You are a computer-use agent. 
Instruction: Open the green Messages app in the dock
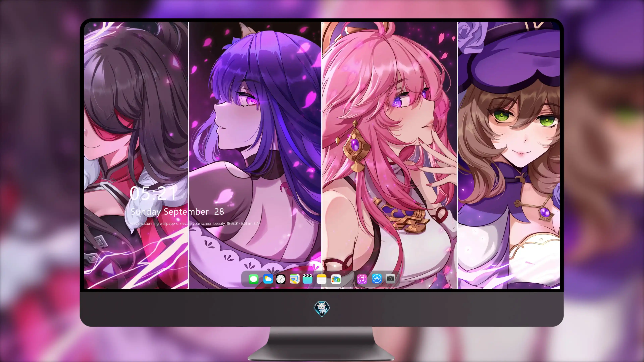[254, 279]
